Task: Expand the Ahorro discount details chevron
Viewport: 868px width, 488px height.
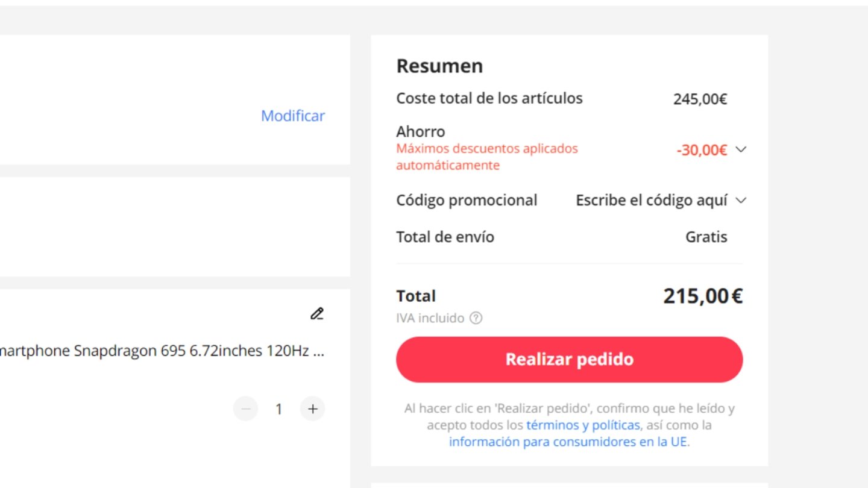Action: 741,149
